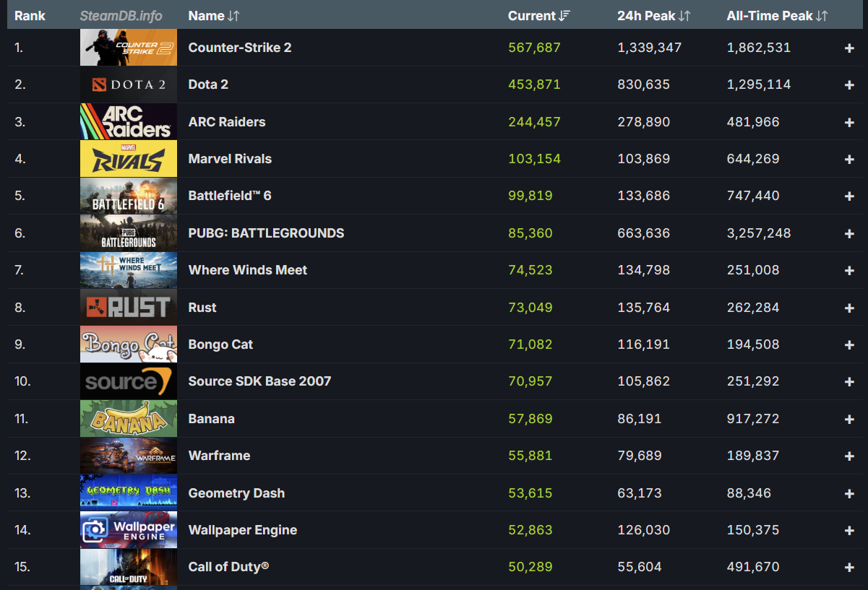868x590 pixels.
Task: Open the Counter-Strike 2 game thumbnail
Action: click(x=129, y=48)
